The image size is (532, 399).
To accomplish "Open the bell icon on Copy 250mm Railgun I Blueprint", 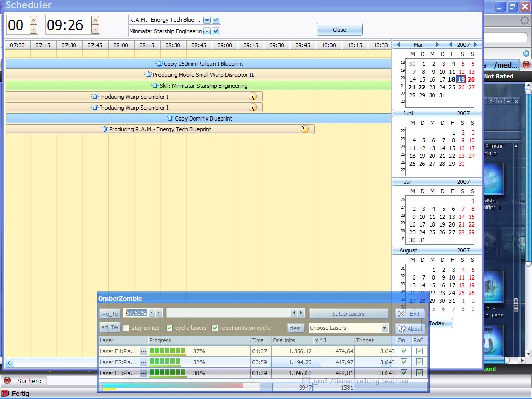I will [x=159, y=63].
